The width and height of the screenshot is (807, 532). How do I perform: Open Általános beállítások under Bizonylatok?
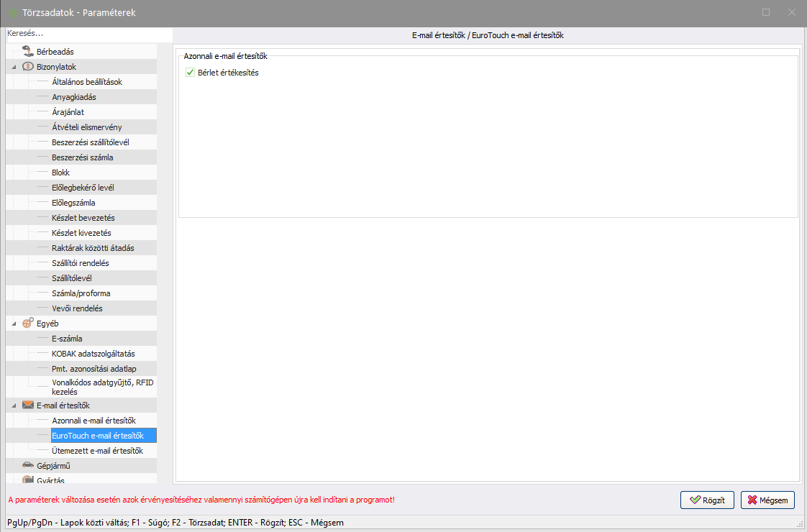87,82
